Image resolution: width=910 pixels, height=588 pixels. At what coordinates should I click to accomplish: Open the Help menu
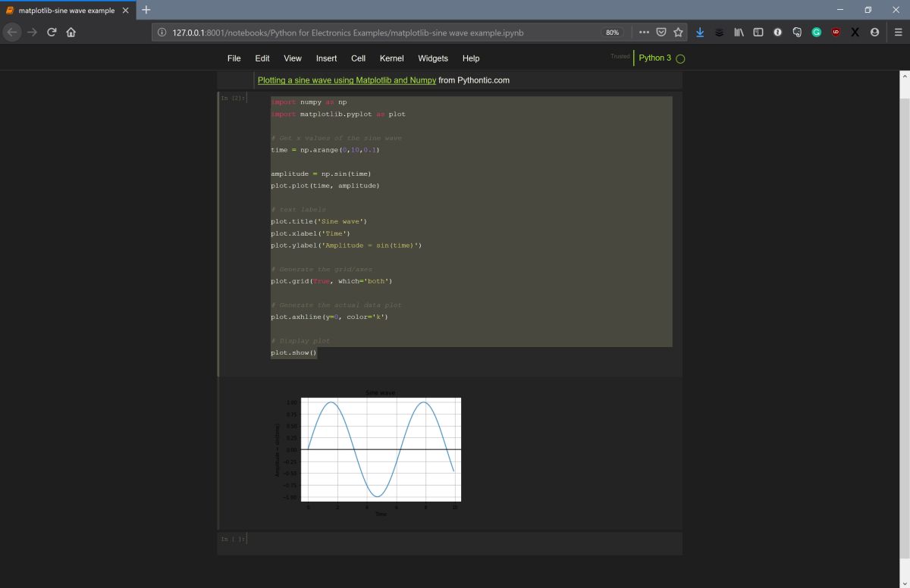pyautogui.click(x=471, y=58)
